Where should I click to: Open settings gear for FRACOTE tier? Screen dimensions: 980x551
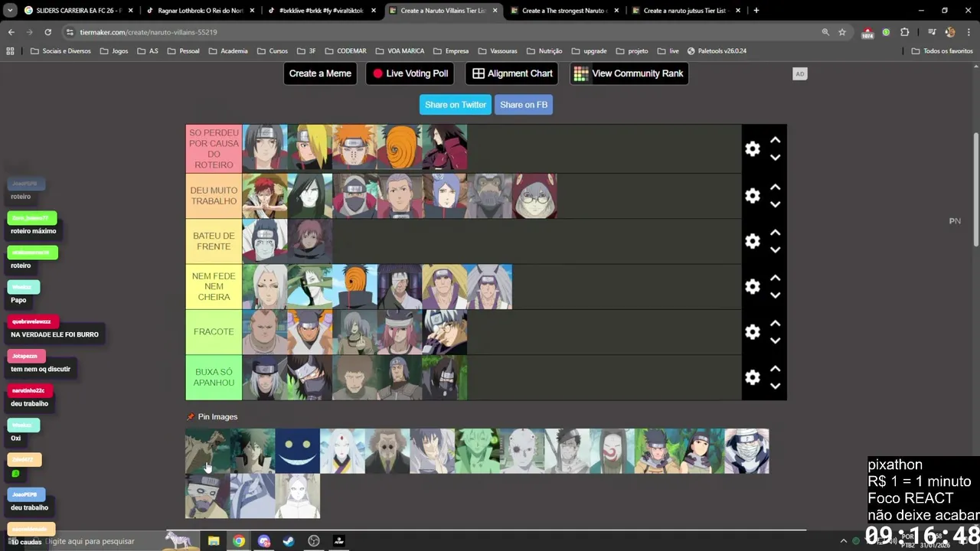(753, 331)
